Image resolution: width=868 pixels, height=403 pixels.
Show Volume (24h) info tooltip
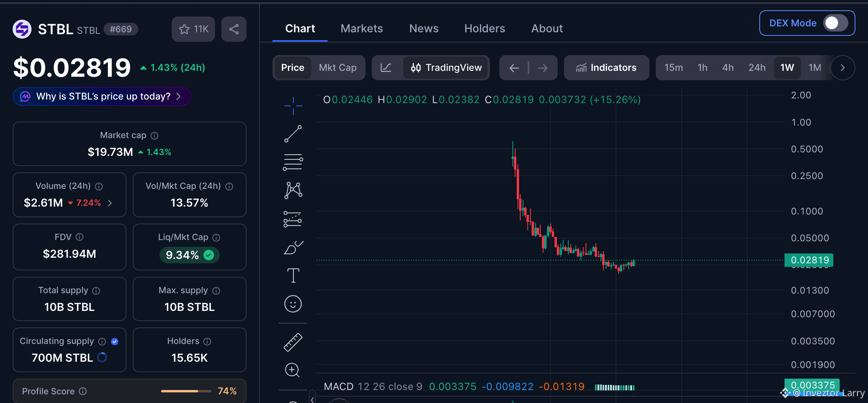99,187
